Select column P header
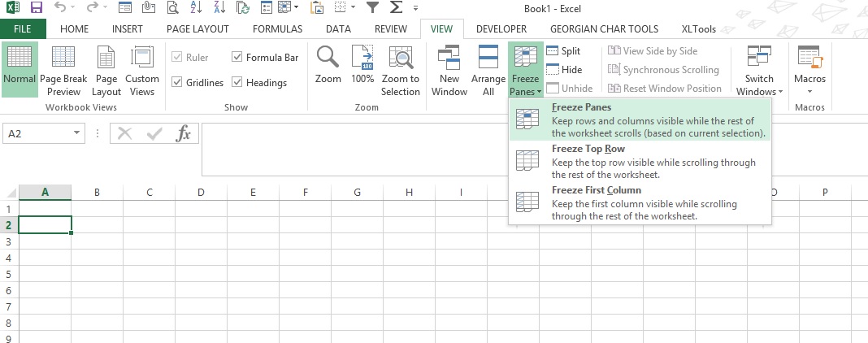The image size is (868, 343). (x=825, y=193)
